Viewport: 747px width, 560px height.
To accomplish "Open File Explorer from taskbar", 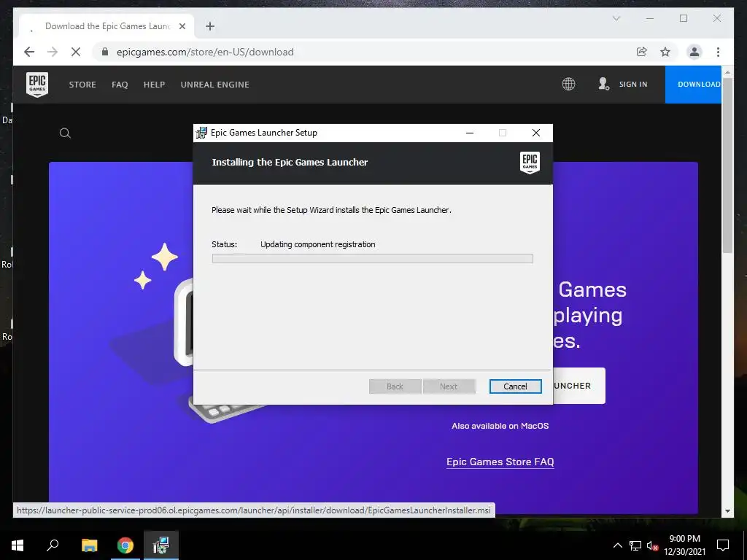I will click(x=89, y=545).
